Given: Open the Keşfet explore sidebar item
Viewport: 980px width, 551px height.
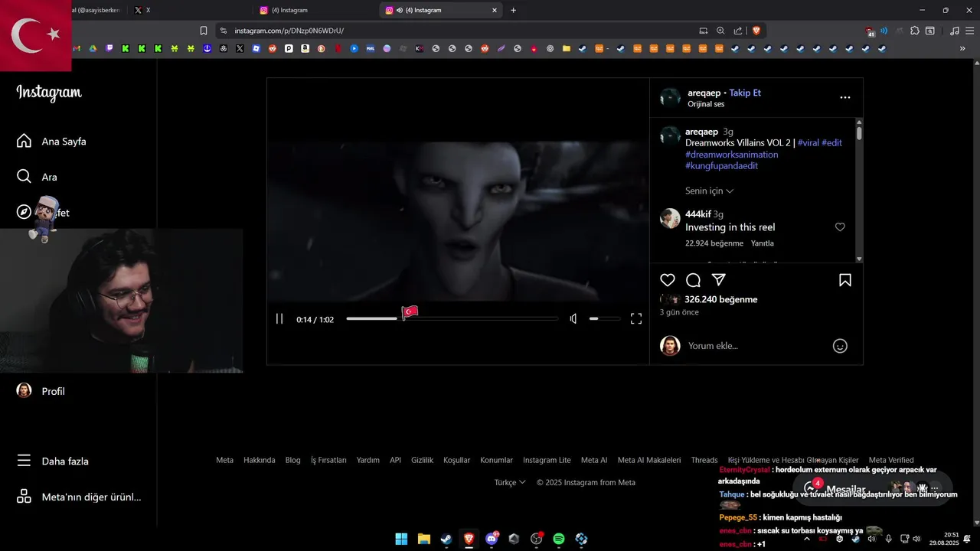Looking at the screenshot, I should pos(43,213).
